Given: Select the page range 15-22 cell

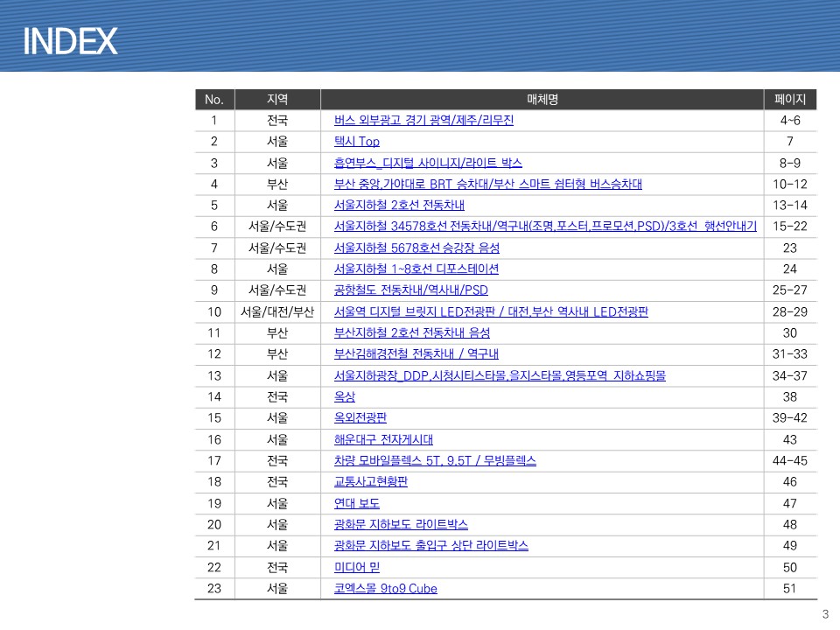Looking at the screenshot, I should coord(790,226).
